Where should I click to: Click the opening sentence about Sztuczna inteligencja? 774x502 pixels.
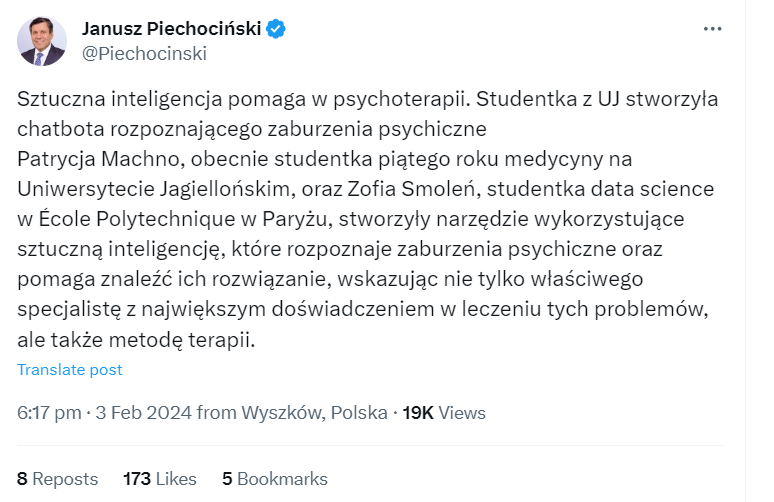point(240,99)
